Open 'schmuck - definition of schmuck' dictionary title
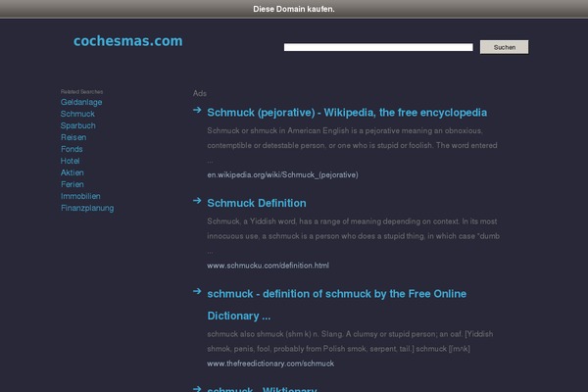Screen dimensions: 588x392 (337, 305)
